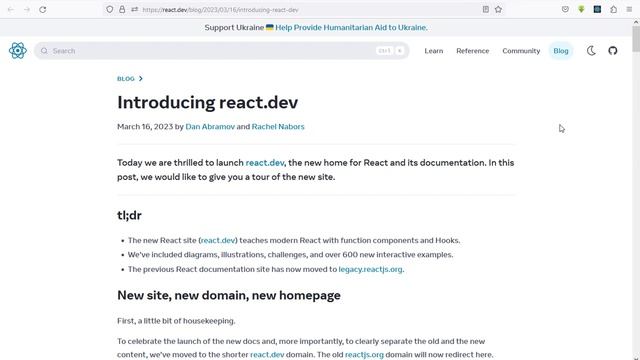Viewport: 640px width, 360px height.
Task: Open Dan Abramov author link
Action: click(x=210, y=127)
